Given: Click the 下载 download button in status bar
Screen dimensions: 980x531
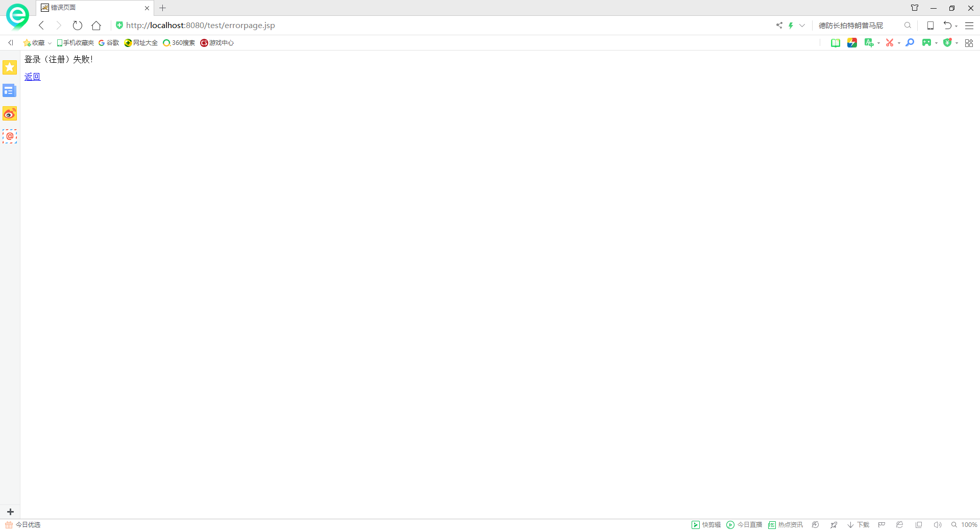Looking at the screenshot, I should click(x=858, y=525).
